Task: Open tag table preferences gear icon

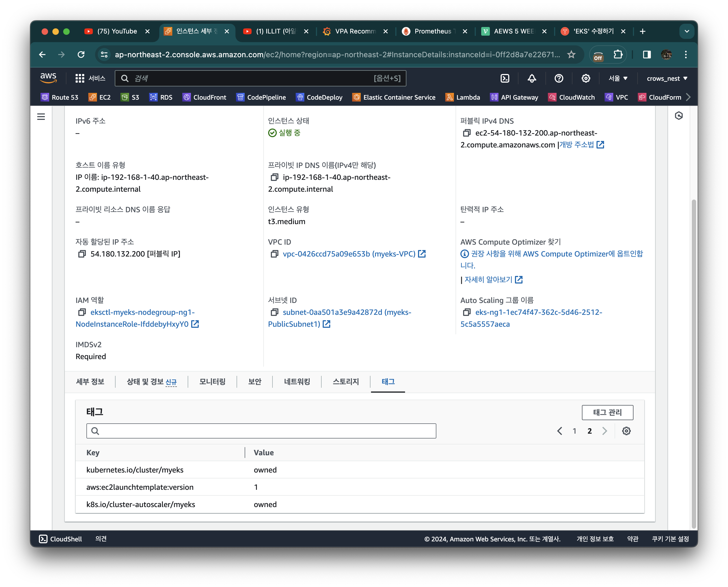Action: click(x=626, y=431)
